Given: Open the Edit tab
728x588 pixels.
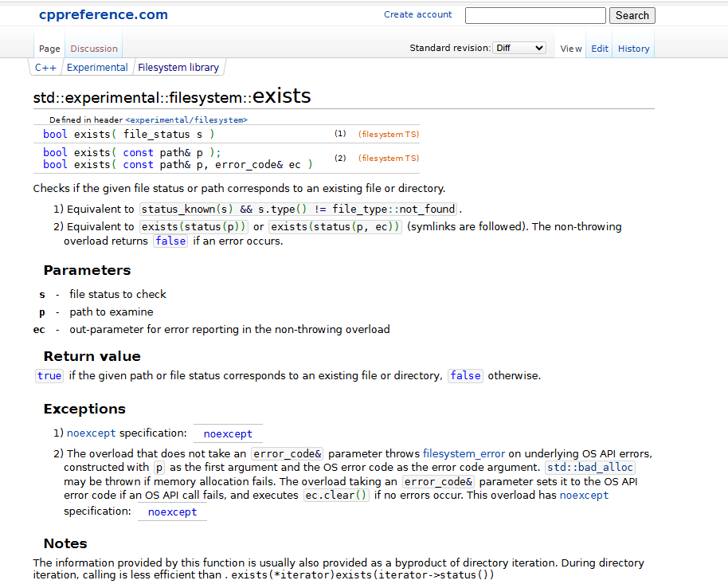Looking at the screenshot, I should 600,49.
